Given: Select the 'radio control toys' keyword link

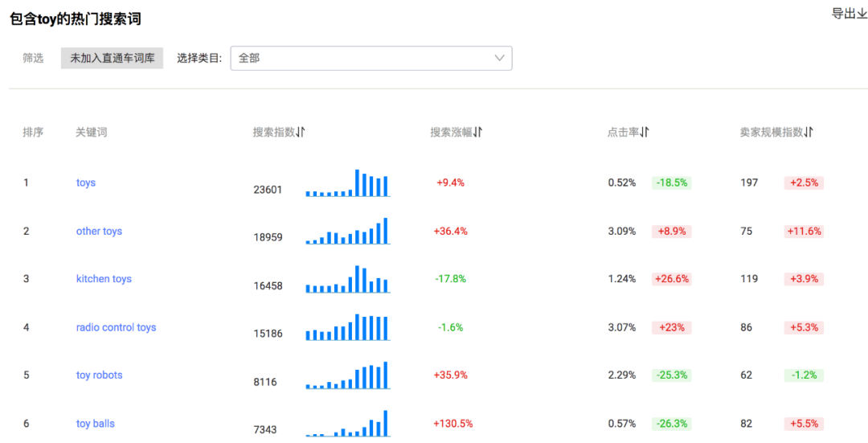Looking at the screenshot, I should (116, 327).
